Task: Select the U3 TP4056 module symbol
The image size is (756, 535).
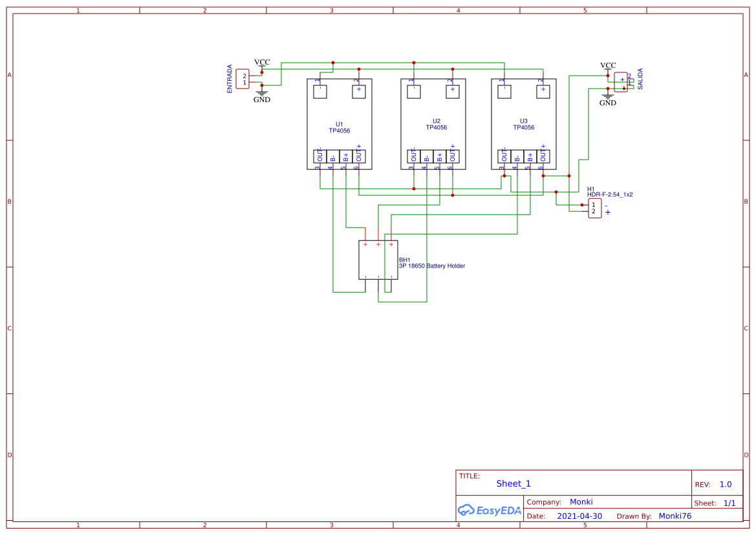Action: tap(523, 123)
